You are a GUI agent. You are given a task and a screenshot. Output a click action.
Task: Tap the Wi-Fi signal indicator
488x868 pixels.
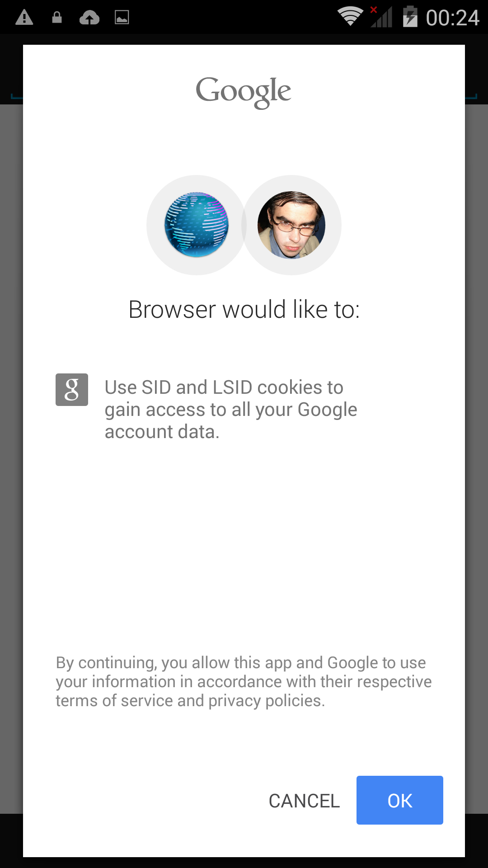[x=350, y=17]
